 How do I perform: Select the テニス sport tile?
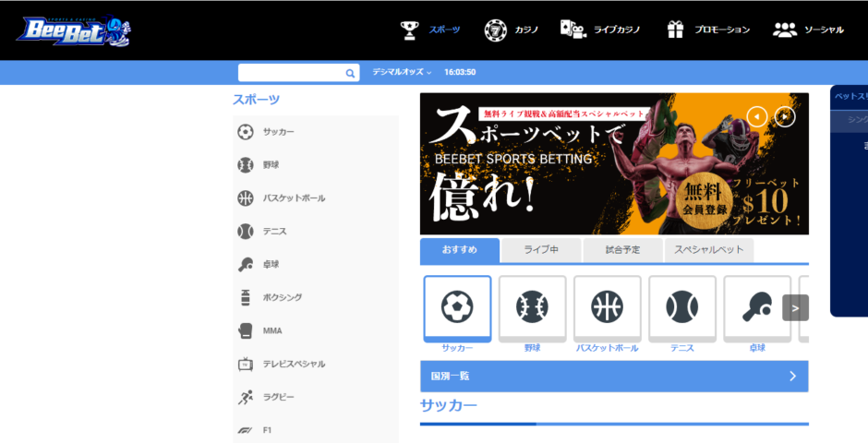[682, 308]
